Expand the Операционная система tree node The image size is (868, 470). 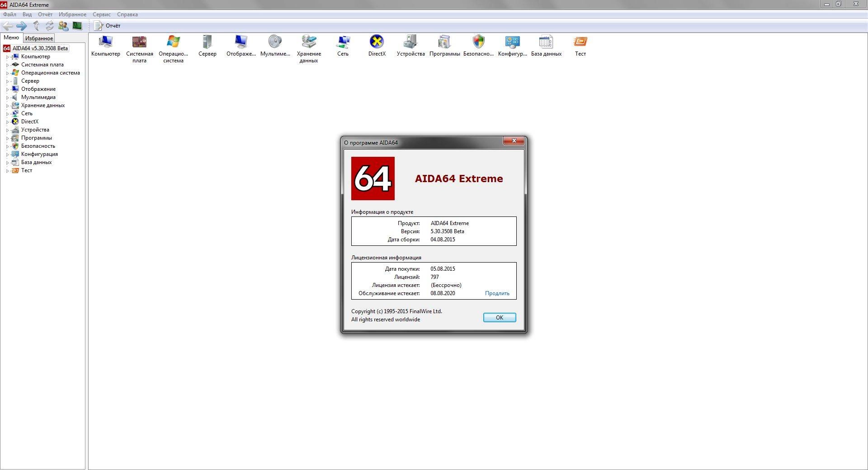7,73
